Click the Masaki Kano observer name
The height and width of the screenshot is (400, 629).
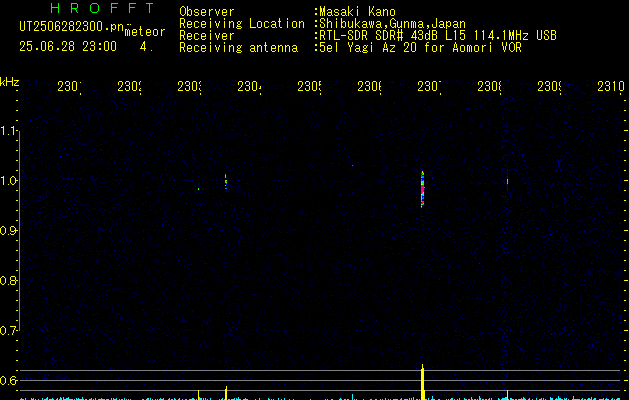[357, 12]
